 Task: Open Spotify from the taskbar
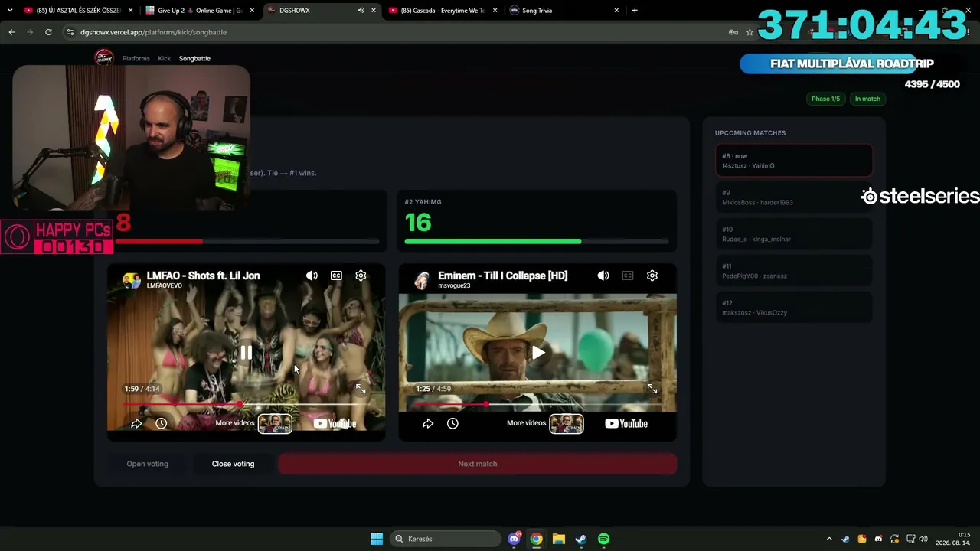[603, 539]
